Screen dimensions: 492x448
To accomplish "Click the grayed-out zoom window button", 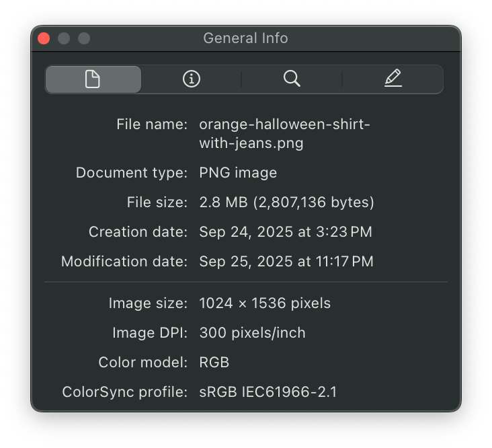I will pyautogui.click(x=83, y=38).
